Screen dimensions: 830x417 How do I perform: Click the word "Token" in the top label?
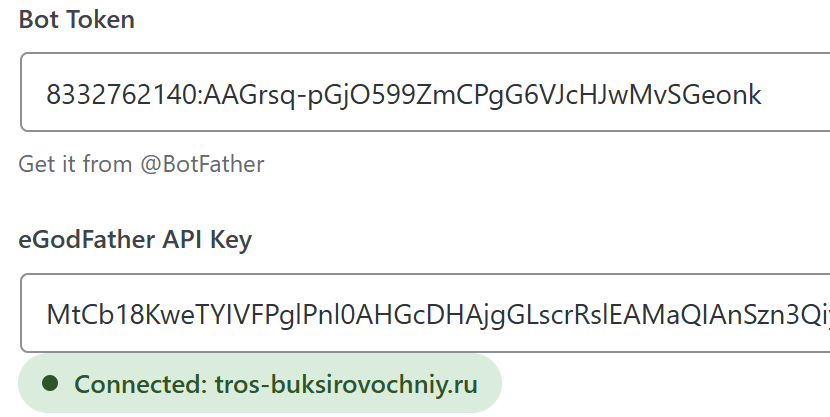tap(103, 20)
